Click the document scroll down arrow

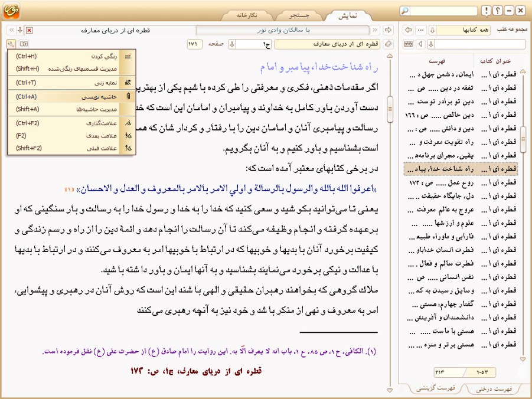coord(390,391)
